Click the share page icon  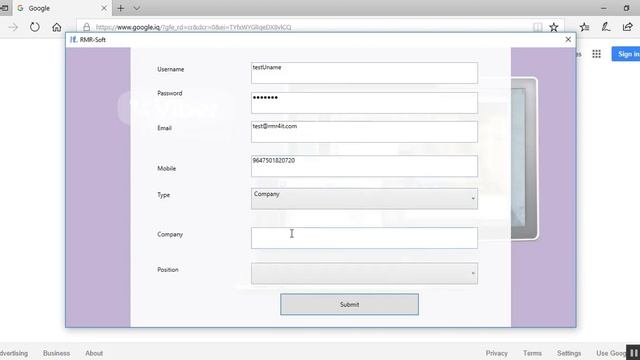628,27
